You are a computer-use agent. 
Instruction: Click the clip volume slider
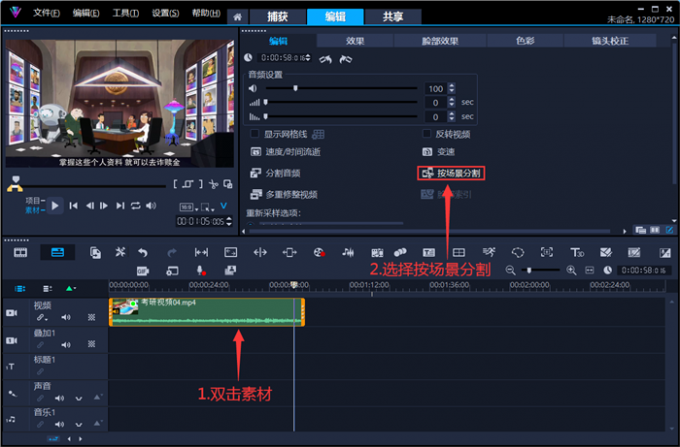pos(341,88)
